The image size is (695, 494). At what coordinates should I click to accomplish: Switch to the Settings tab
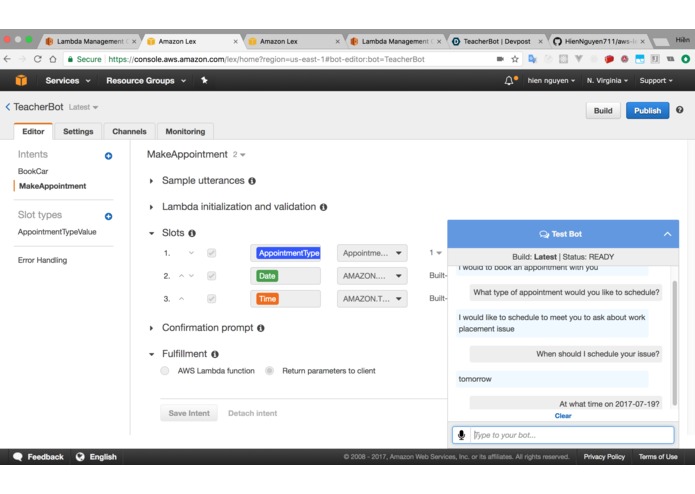click(78, 132)
